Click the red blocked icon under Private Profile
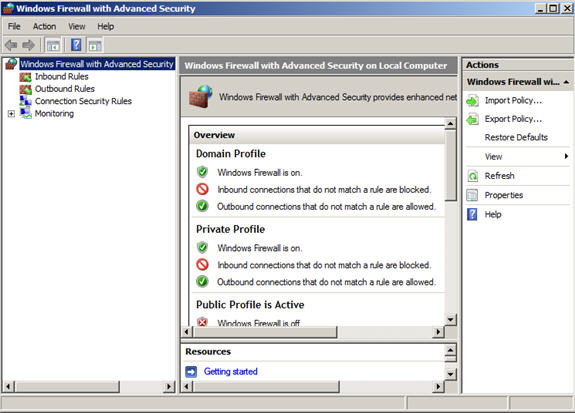Screen dimensions: 575x413 coord(202,264)
